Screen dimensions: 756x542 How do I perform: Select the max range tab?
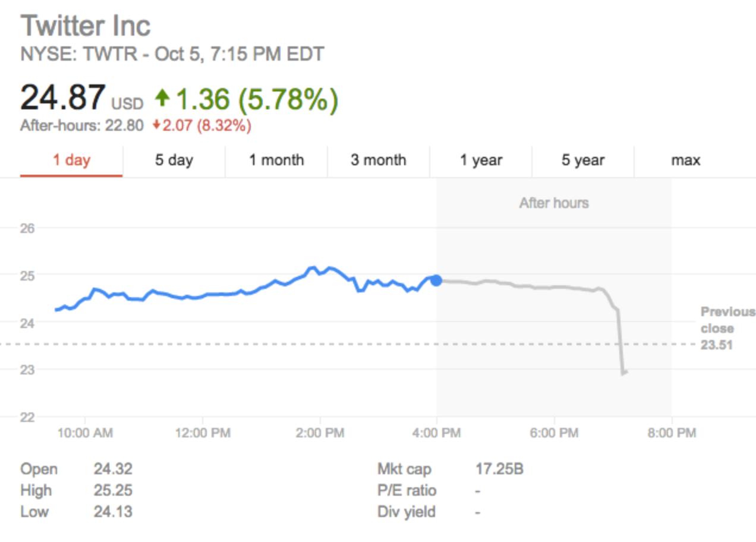[686, 160]
